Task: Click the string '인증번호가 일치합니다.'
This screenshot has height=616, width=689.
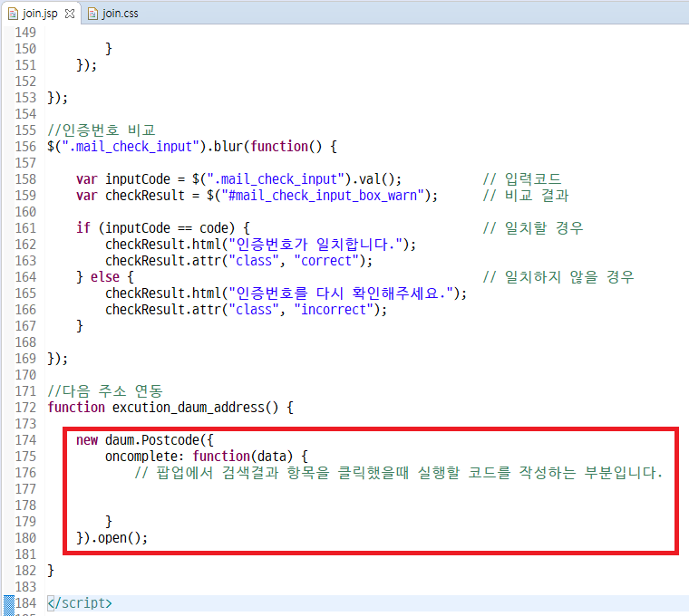Action: point(315,244)
